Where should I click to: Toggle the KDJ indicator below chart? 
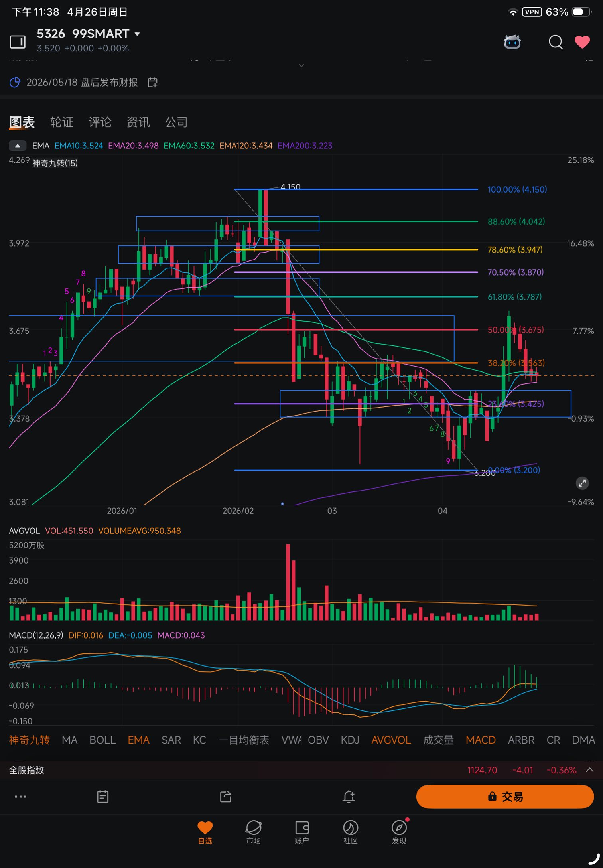[x=350, y=740]
